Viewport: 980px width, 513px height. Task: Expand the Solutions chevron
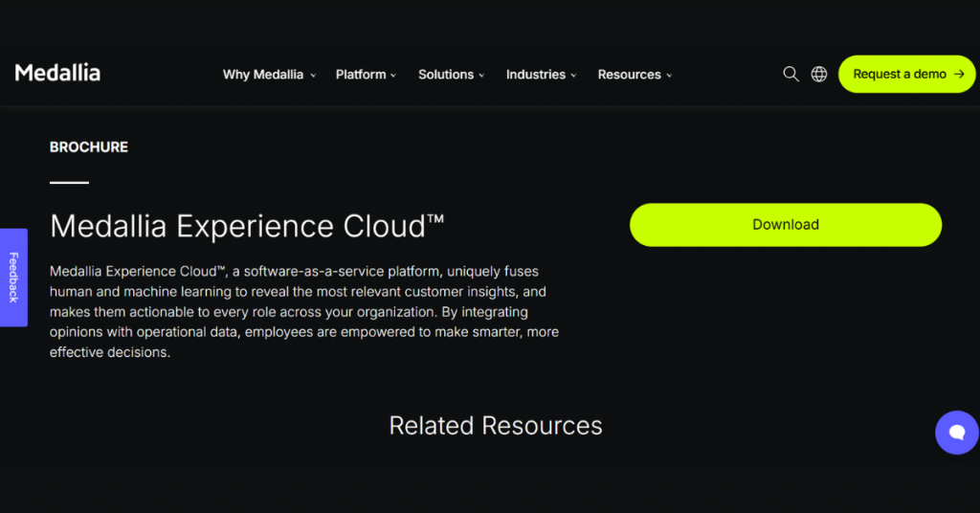481,76
